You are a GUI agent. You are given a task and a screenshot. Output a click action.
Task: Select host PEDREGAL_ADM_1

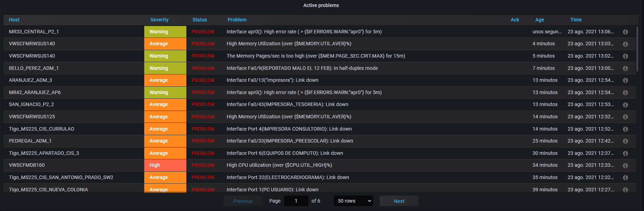pyautogui.click(x=30, y=141)
